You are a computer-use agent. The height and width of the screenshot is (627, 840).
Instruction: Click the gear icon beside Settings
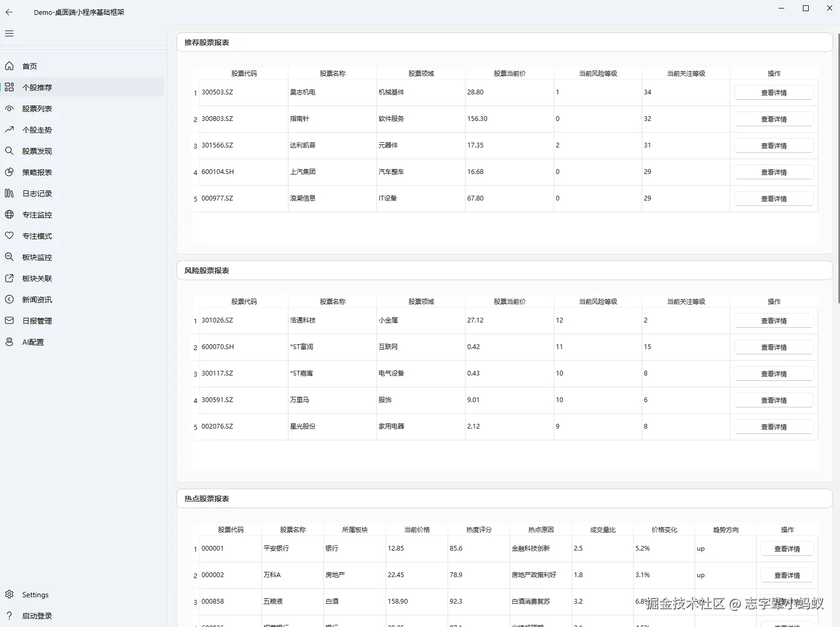coord(9,594)
